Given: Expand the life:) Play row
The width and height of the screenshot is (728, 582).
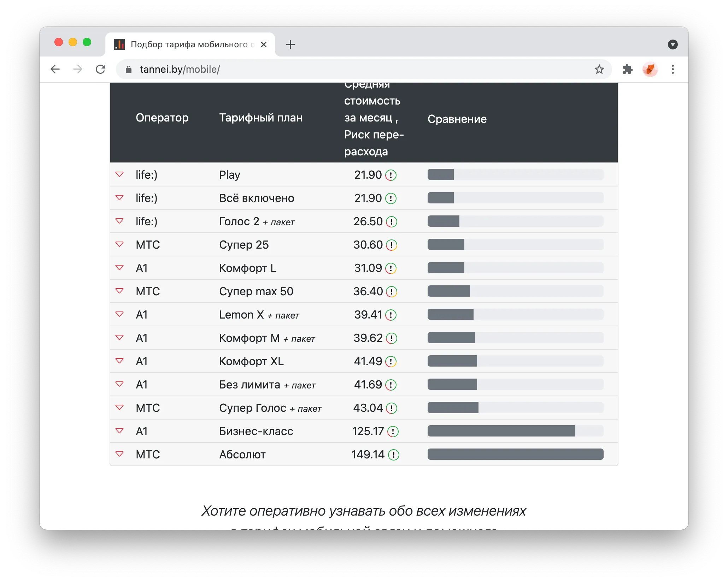Looking at the screenshot, I should (119, 174).
